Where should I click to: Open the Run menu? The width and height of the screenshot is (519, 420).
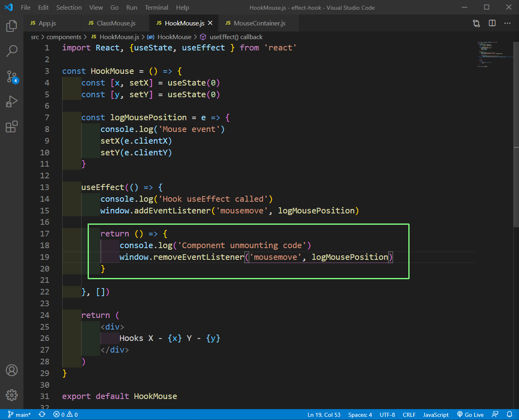132,7
